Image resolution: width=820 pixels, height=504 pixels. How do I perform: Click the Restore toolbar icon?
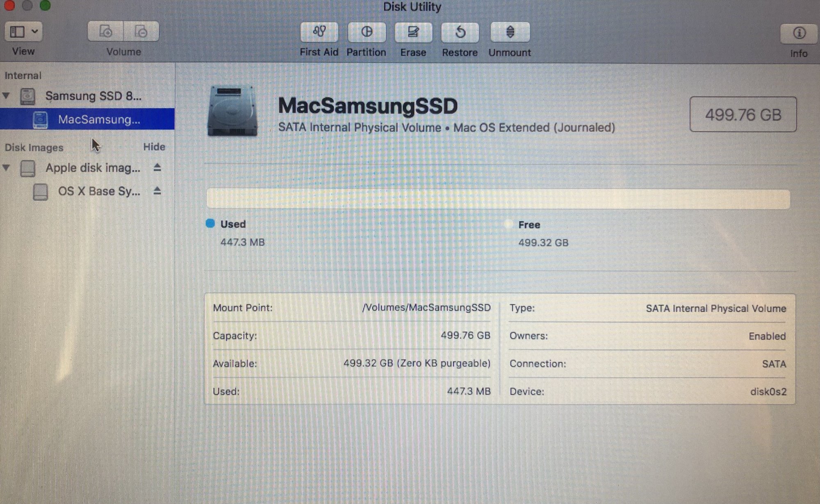click(460, 32)
